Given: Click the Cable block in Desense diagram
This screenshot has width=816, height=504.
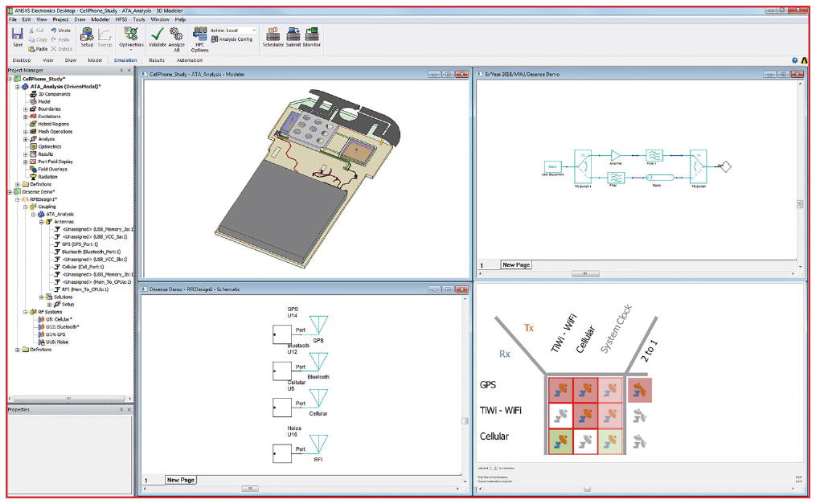Looking at the screenshot, I should (659, 178).
